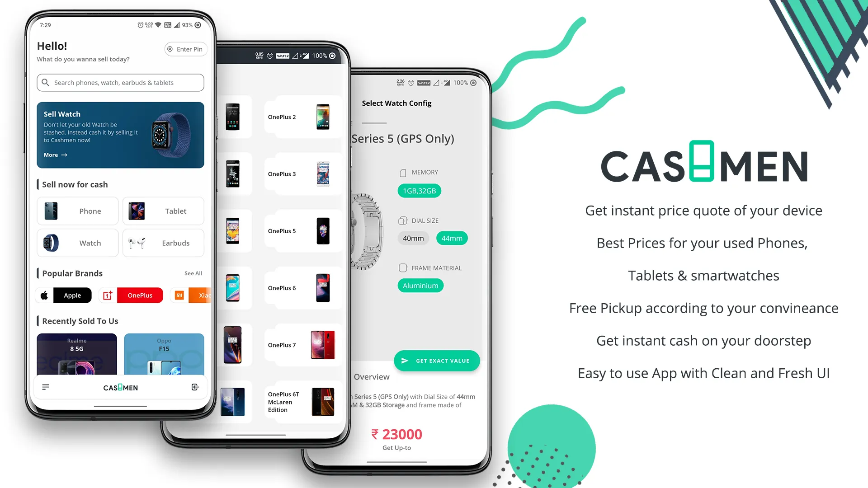Expand See All popular brands
This screenshot has height=488, width=868.
193,273
